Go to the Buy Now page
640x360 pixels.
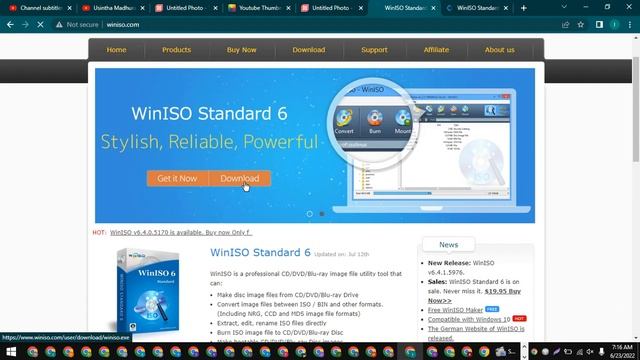pyautogui.click(x=242, y=50)
